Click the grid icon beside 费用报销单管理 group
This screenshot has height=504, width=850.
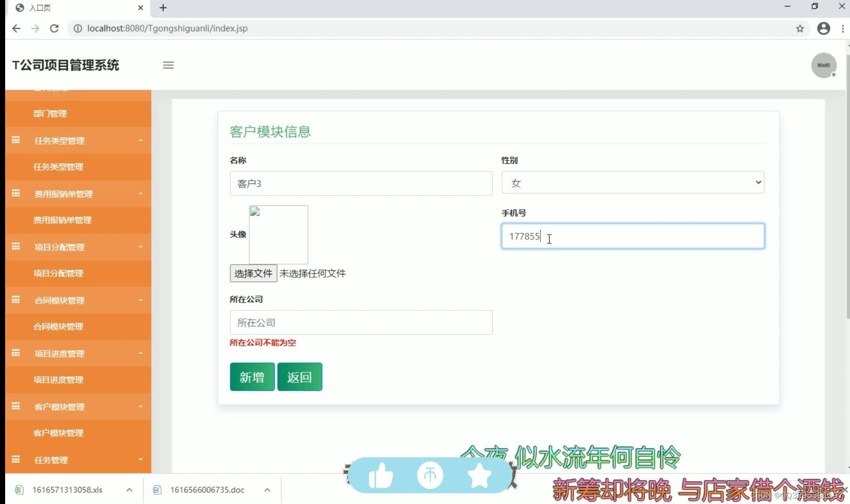(16, 193)
